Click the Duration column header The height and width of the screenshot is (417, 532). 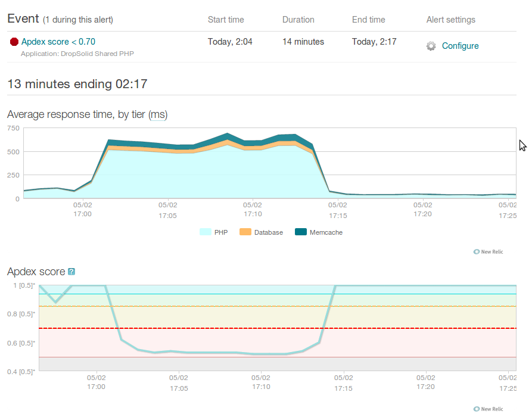click(x=298, y=20)
